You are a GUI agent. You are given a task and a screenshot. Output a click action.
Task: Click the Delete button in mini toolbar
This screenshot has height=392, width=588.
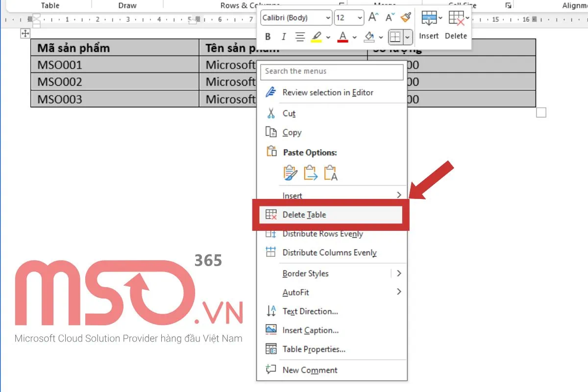tap(456, 25)
